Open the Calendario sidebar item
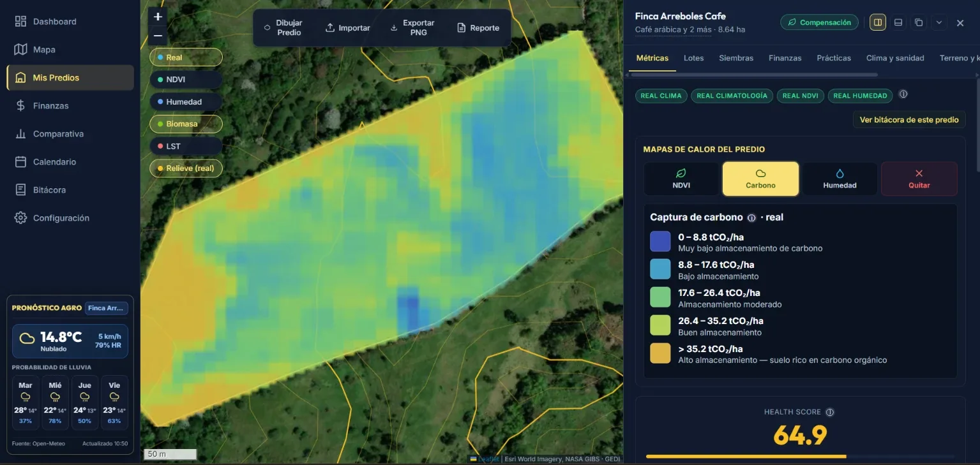 [70, 162]
